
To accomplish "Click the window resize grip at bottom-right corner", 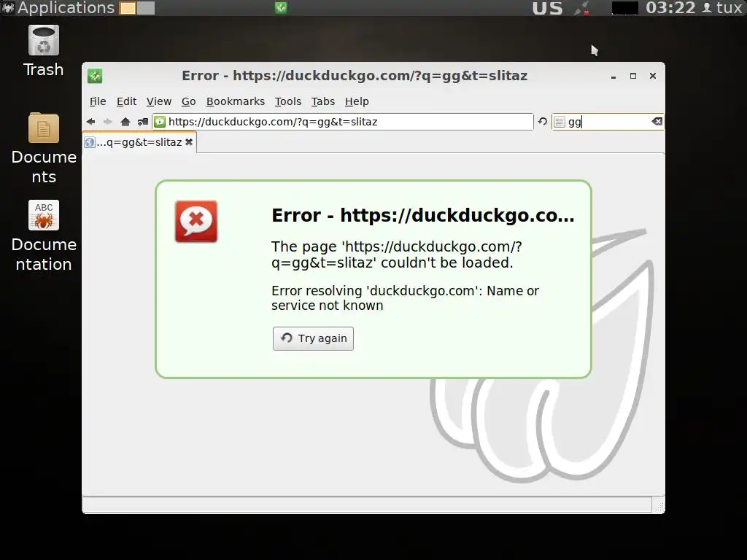I will pos(659,507).
